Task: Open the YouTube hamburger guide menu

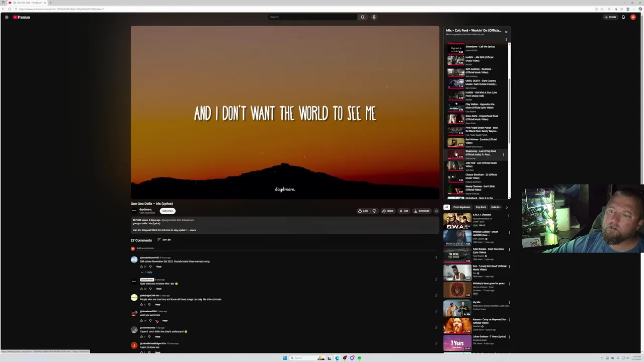Action: tap(7, 17)
